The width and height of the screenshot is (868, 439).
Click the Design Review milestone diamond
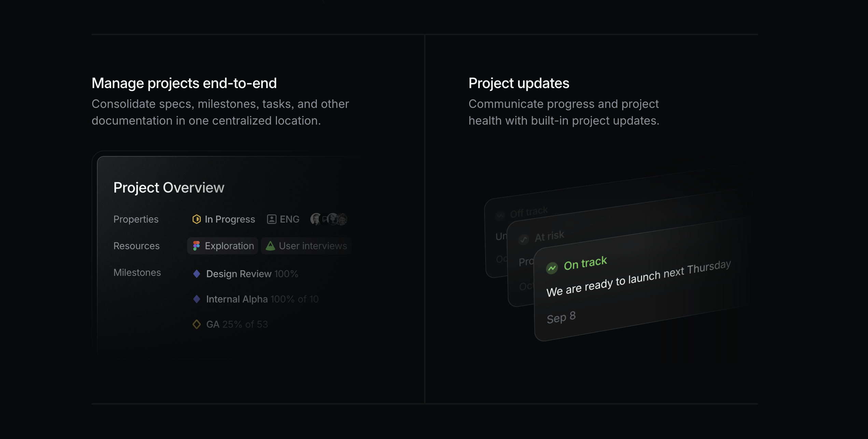(x=197, y=274)
